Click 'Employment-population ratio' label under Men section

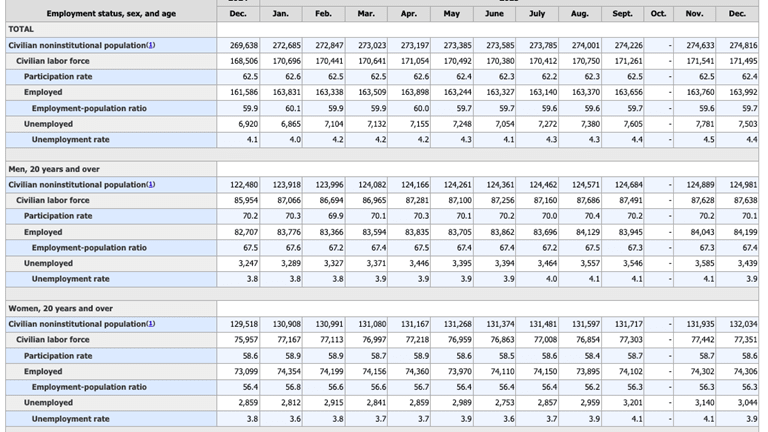[89, 248]
